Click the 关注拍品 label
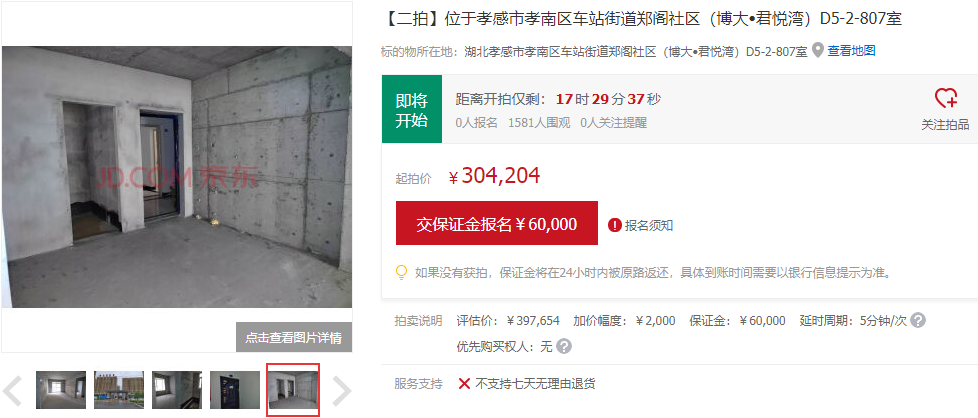This screenshot has height=418, width=978. tap(946, 125)
